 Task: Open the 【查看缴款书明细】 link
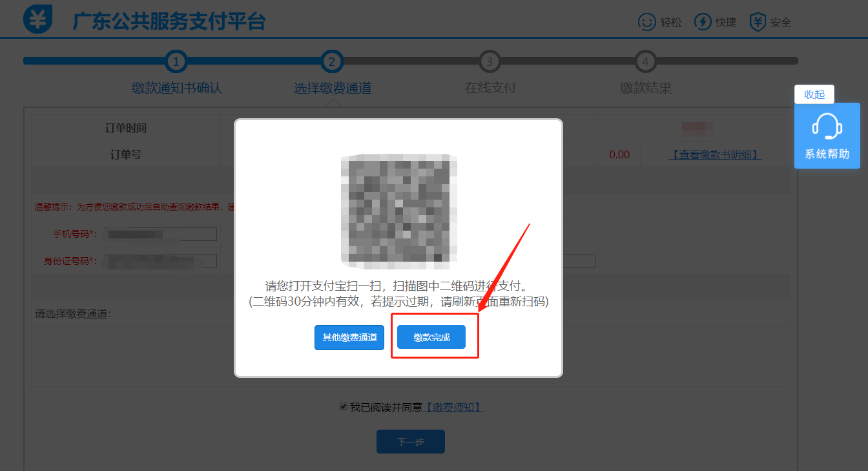click(715, 155)
